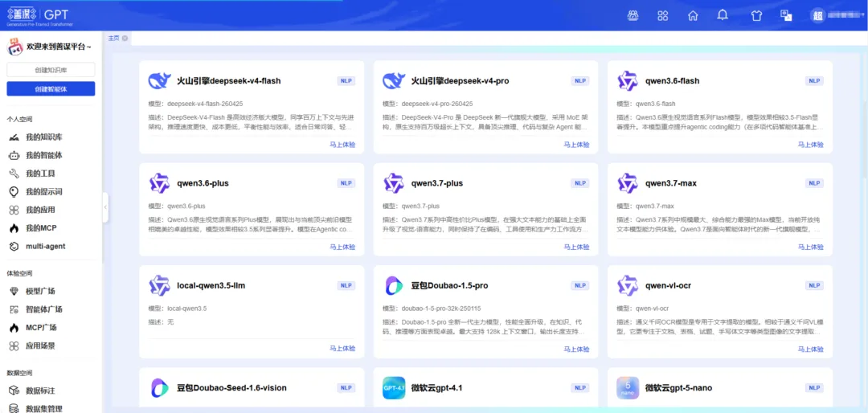
Task: Switch to 主页 tab
Action: [113, 39]
